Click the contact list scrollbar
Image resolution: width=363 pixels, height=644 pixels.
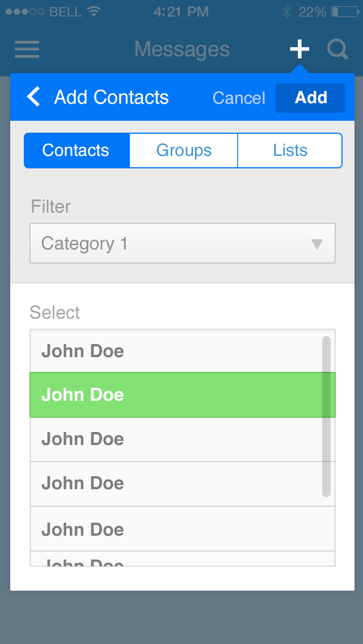coord(326,417)
